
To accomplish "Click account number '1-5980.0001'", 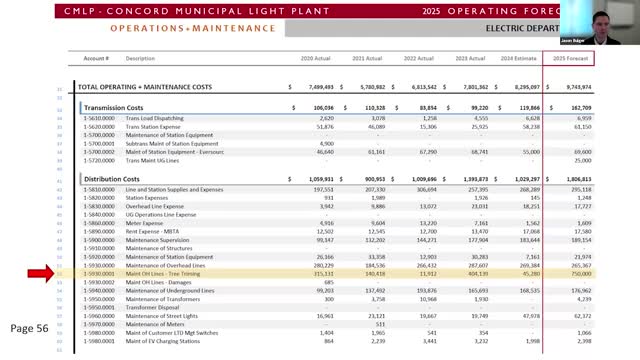I will tap(99, 341).
